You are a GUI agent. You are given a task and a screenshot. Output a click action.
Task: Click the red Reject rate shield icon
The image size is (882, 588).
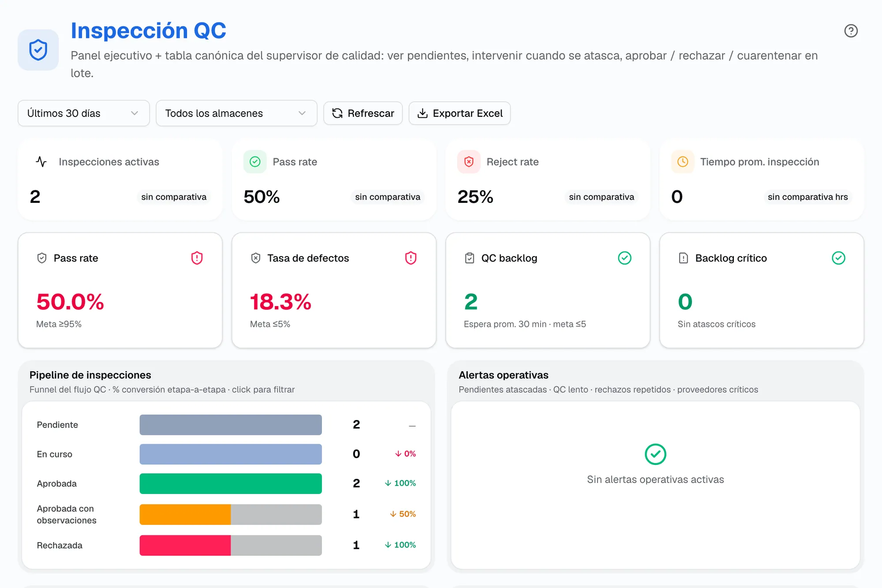[469, 162]
